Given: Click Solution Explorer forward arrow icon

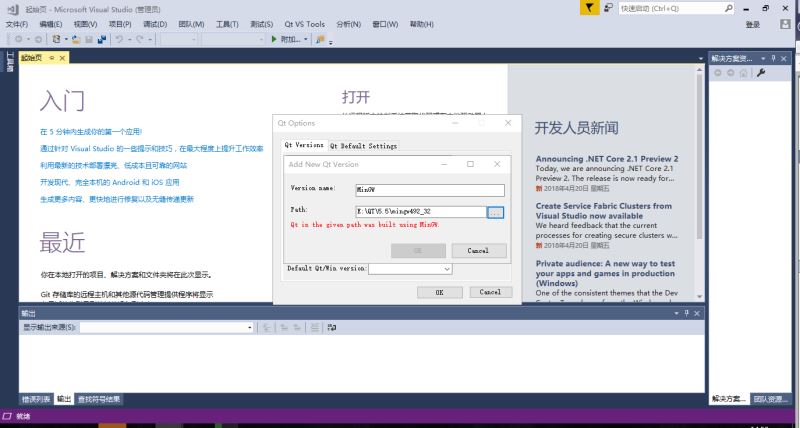Looking at the screenshot, I should coord(731,73).
